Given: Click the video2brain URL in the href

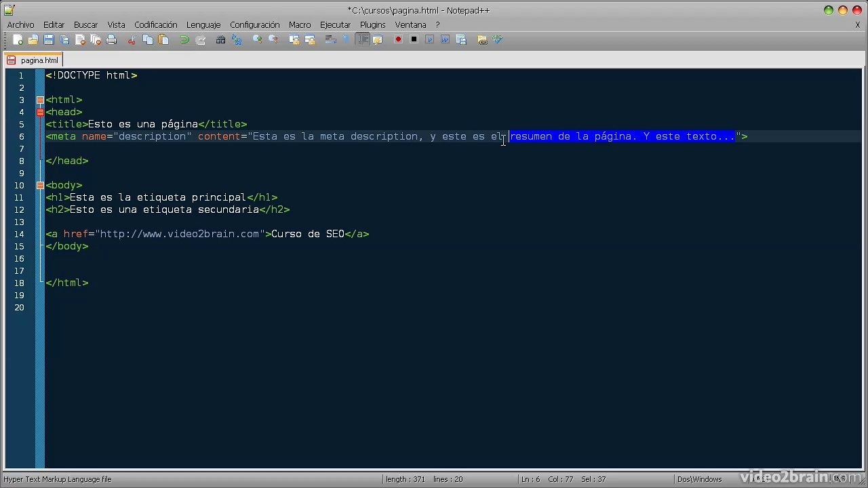Looking at the screenshot, I should tap(180, 234).
